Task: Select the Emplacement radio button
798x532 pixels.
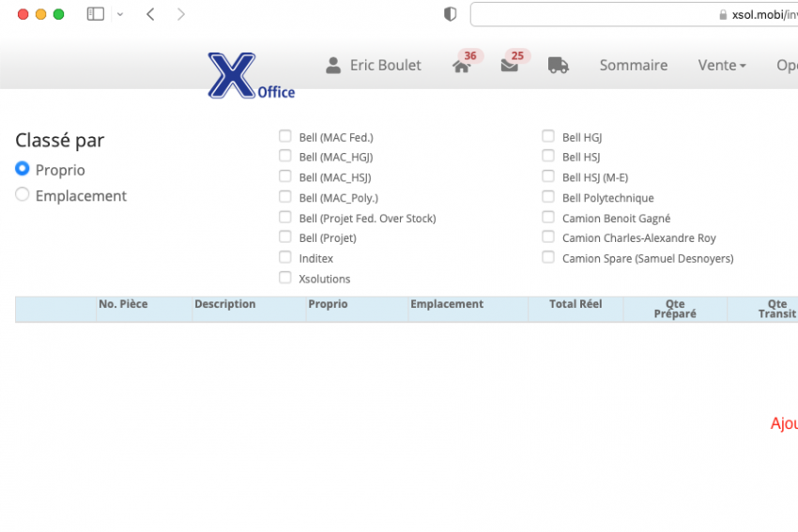Action: point(23,195)
